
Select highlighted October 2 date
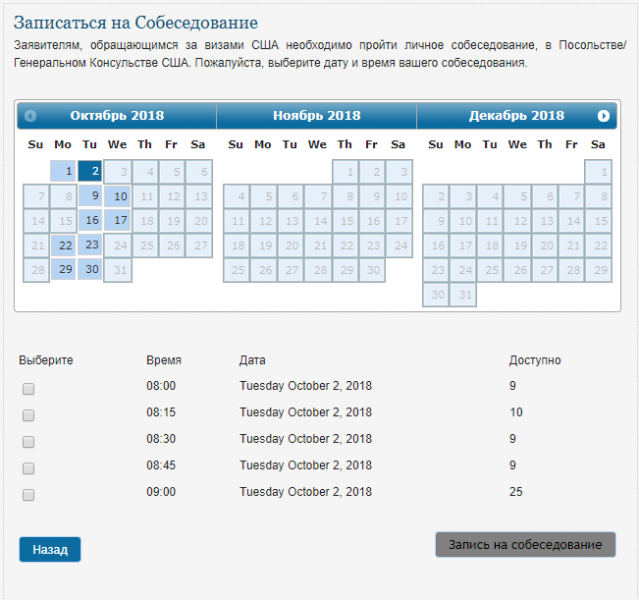pyautogui.click(x=90, y=171)
